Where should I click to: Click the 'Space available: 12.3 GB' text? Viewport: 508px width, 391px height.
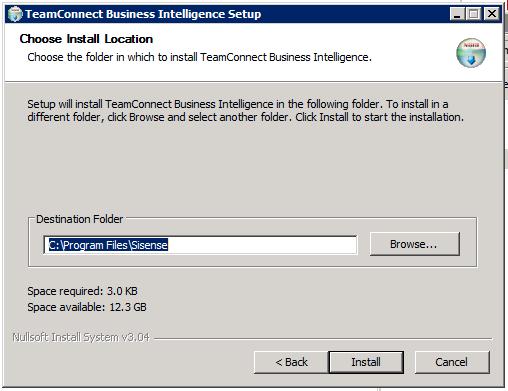[x=87, y=307]
